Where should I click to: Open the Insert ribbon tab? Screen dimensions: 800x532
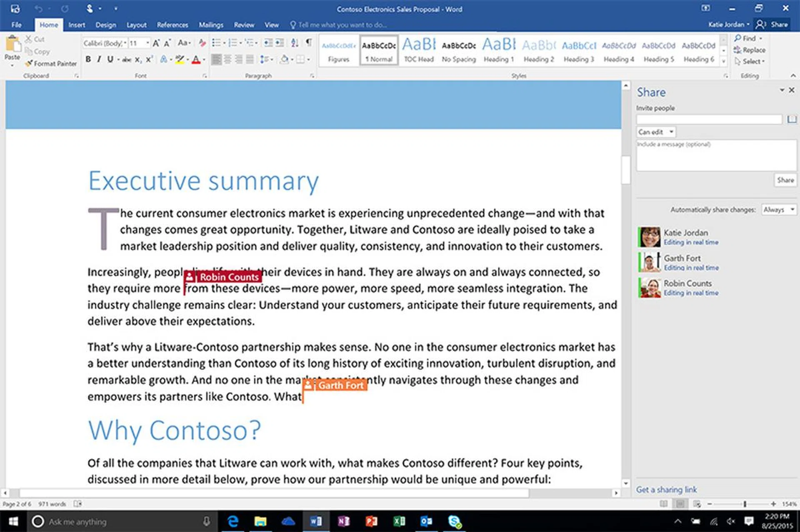[77, 25]
